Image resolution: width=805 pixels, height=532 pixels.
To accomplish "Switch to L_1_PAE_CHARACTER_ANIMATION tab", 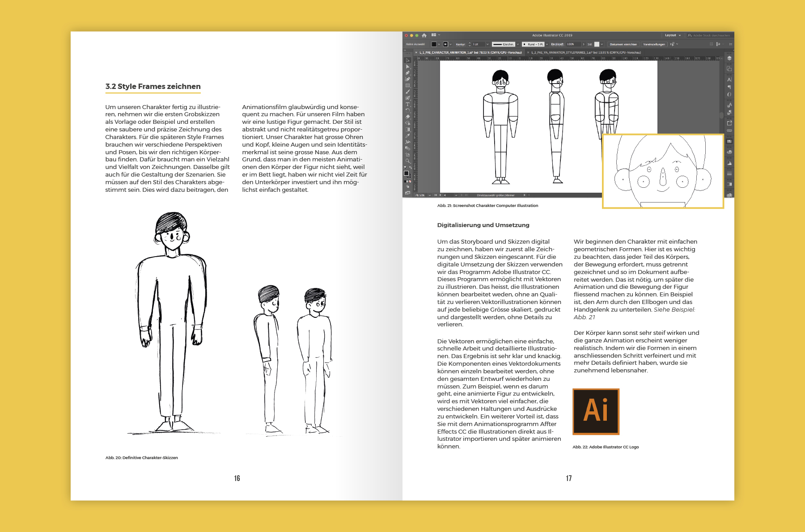I will tap(470, 52).
